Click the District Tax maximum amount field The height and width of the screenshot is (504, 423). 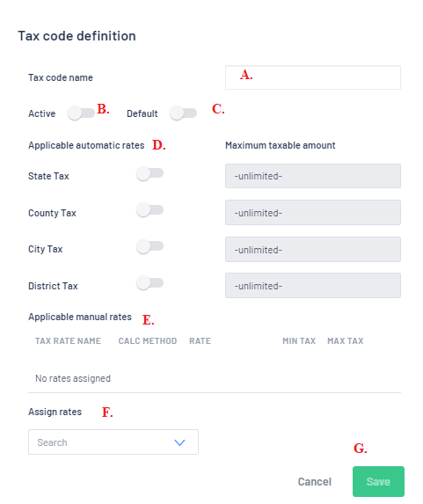coord(313,286)
